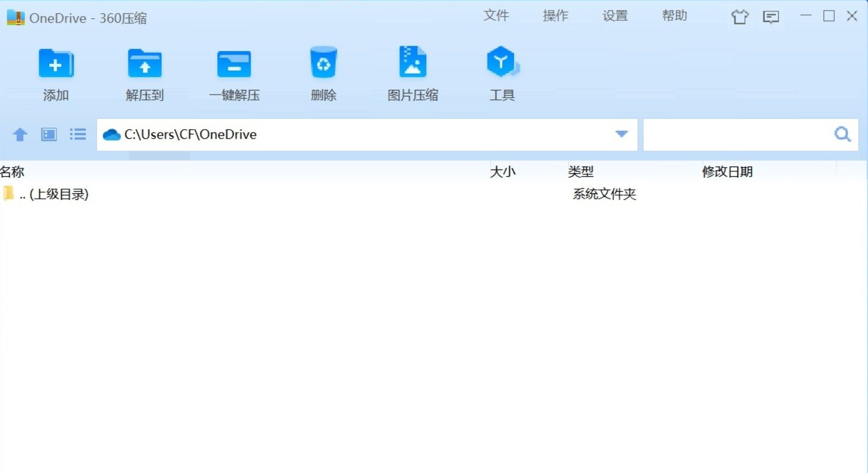The height and width of the screenshot is (473, 868).
Task: Expand the 文件 (File) menu
Action: pos(497,15)
